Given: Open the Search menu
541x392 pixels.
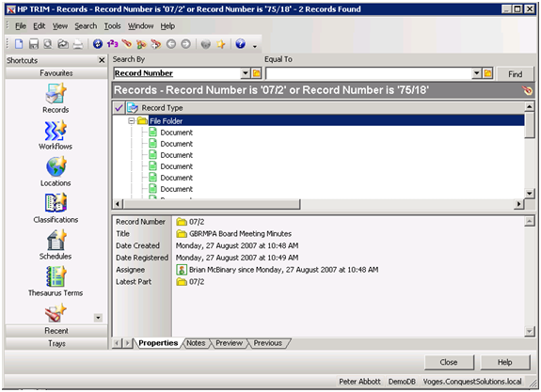Looking at the screenshot, I should (86, 26).
